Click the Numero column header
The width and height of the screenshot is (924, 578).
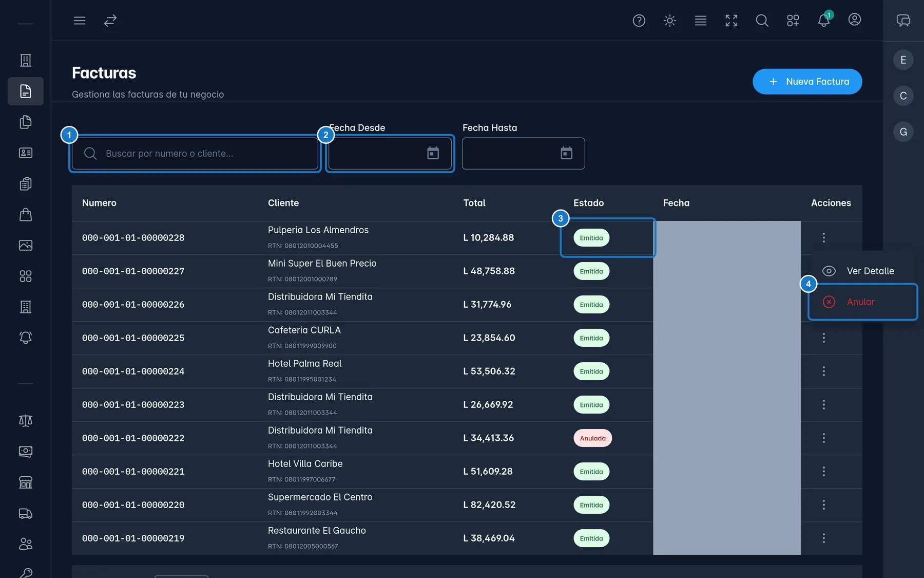point(99,203)
